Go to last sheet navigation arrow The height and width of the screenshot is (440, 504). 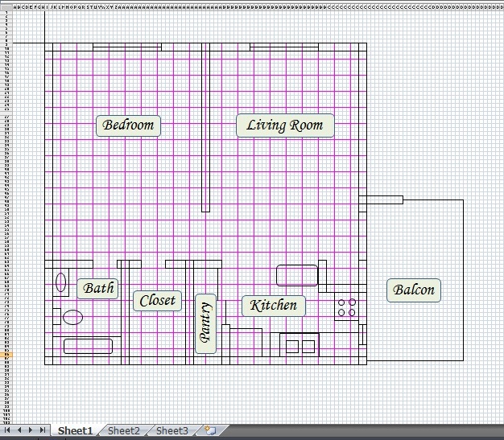[43, 430]
